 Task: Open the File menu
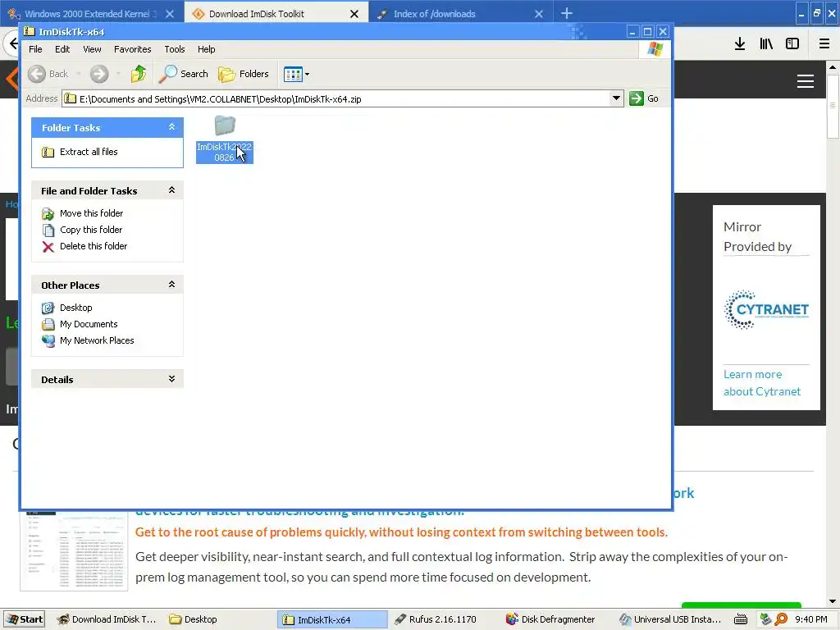35,49
